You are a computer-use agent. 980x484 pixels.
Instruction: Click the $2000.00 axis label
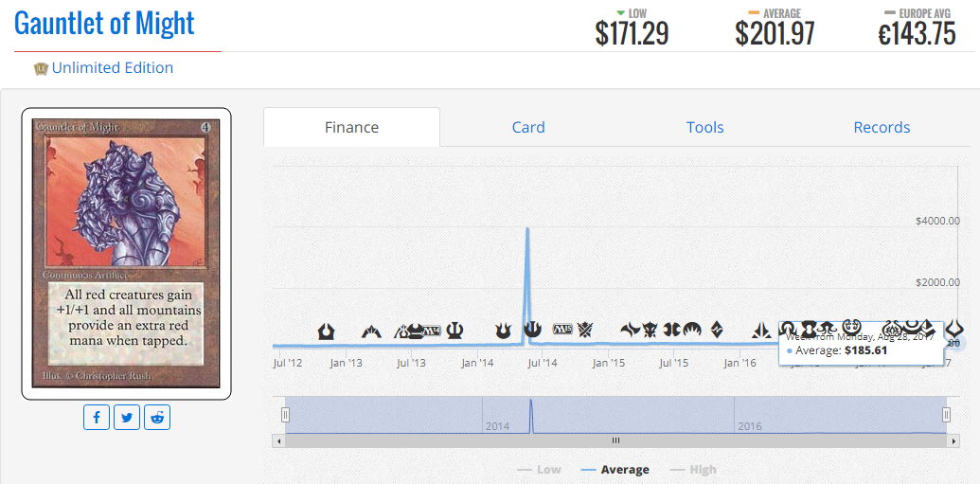click(936, 282)
